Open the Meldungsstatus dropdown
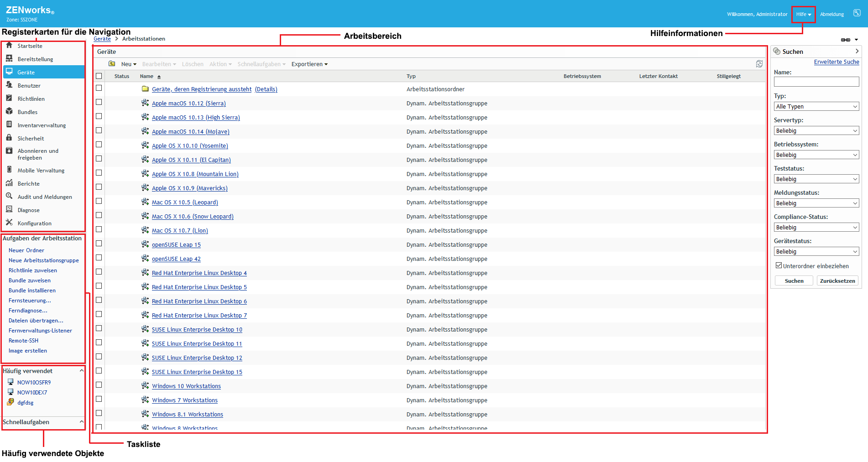 pos(816,203)
